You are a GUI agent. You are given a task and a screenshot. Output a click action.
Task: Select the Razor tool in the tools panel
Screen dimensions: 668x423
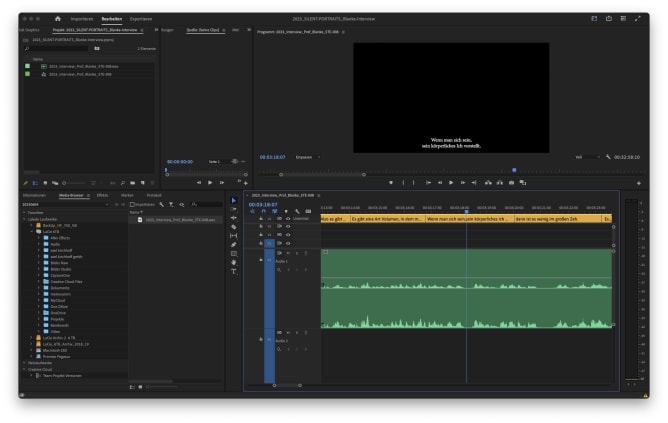coord(234,227)
